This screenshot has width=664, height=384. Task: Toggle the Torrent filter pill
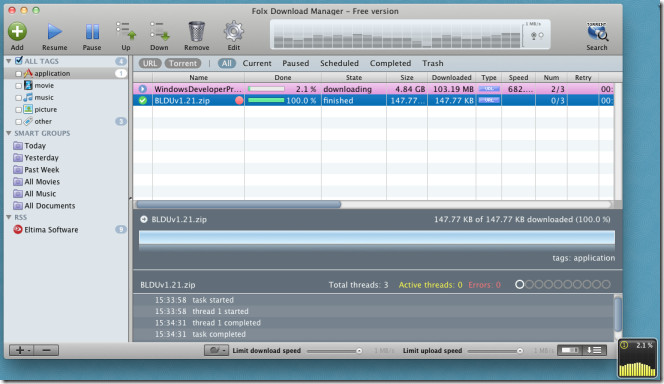(183, 63)
